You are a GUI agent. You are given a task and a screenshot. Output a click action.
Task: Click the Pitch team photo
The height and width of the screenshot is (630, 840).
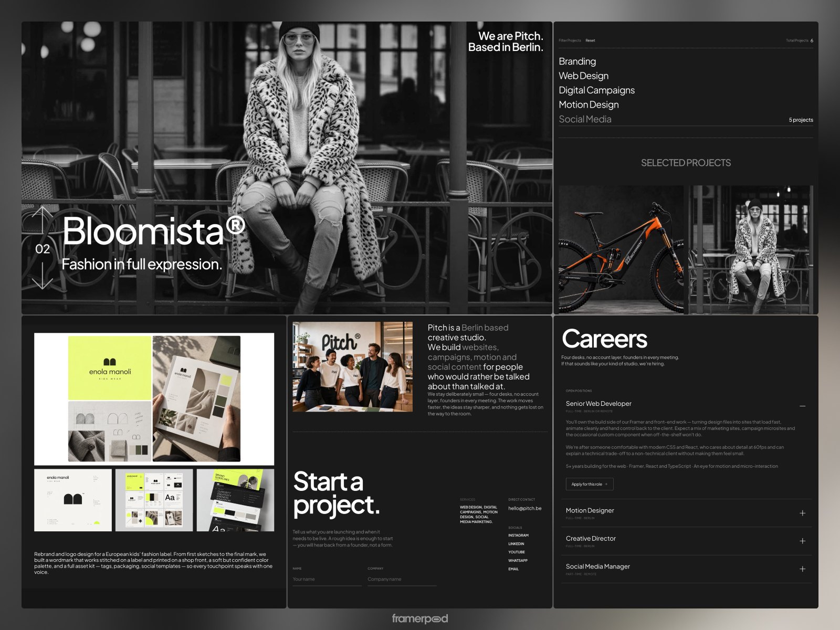point(352,366)
